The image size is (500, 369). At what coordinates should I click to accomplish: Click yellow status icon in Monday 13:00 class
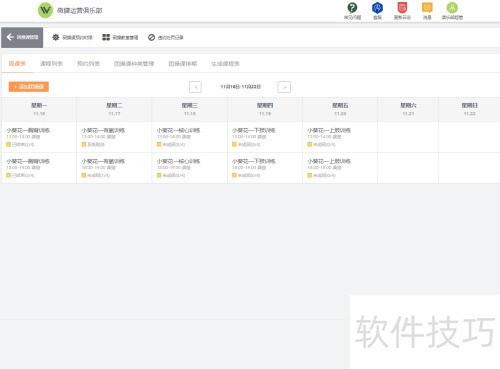(x=8, y=144)
